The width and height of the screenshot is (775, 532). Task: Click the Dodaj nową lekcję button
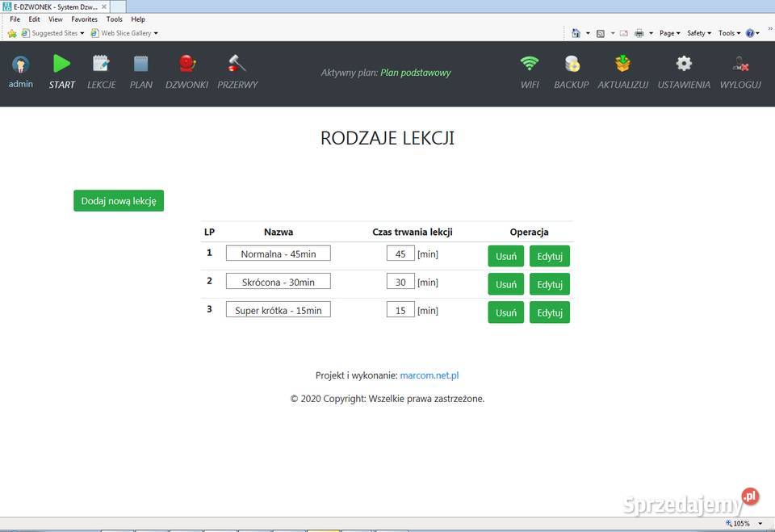coord(119,201)
